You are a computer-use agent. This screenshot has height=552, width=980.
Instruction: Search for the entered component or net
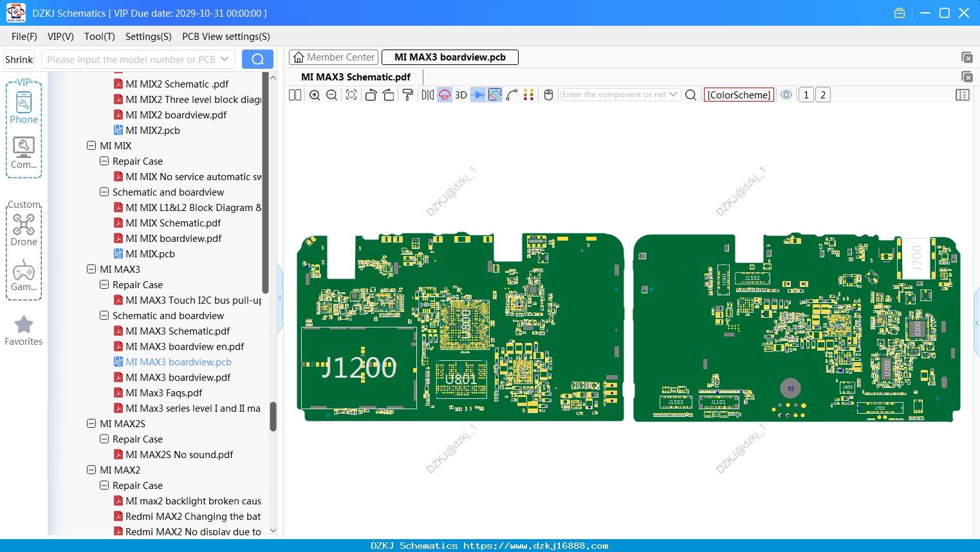tap(690, 95)
